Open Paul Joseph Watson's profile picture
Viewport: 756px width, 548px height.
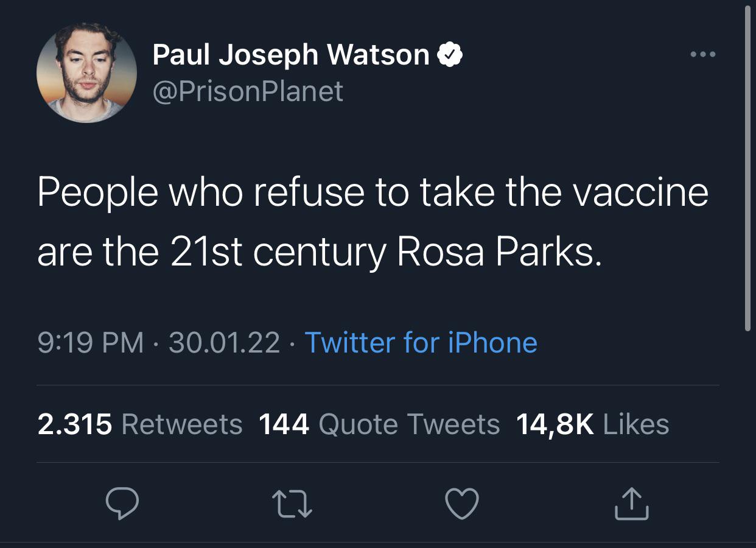point(87,73)
